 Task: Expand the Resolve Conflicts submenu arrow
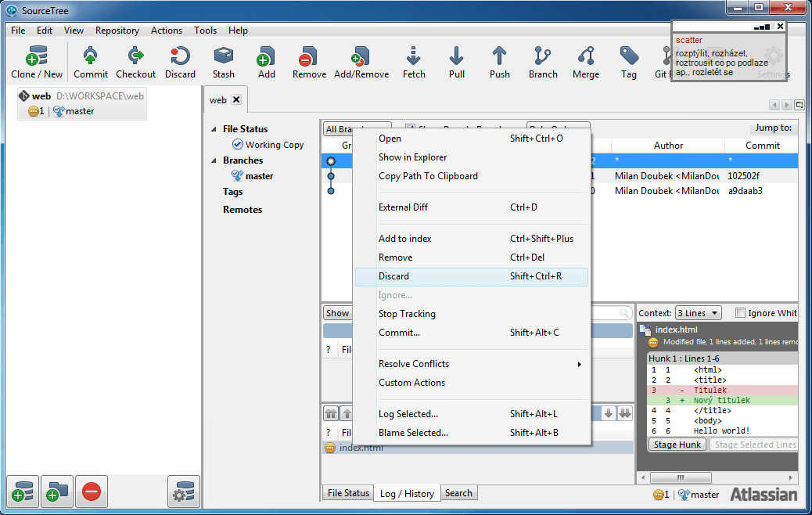[580, 364]
